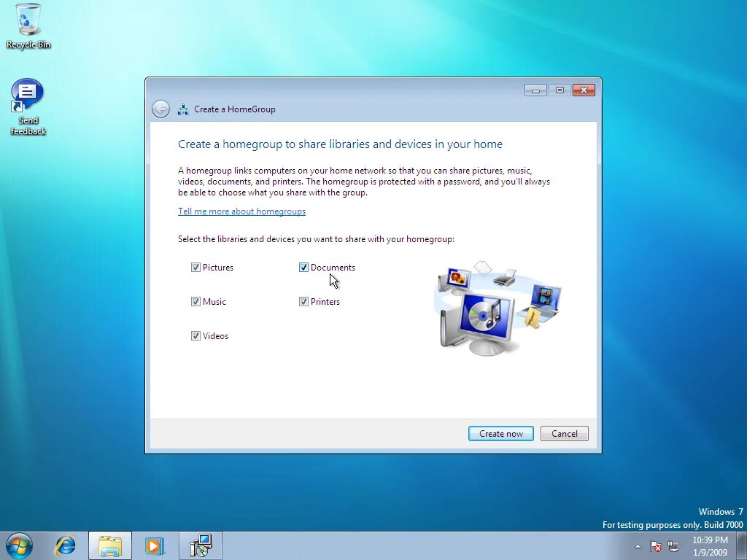Click the heading Create a homegroup to share libraries
The image size is (747, 560).
click(x=340, y=144)
